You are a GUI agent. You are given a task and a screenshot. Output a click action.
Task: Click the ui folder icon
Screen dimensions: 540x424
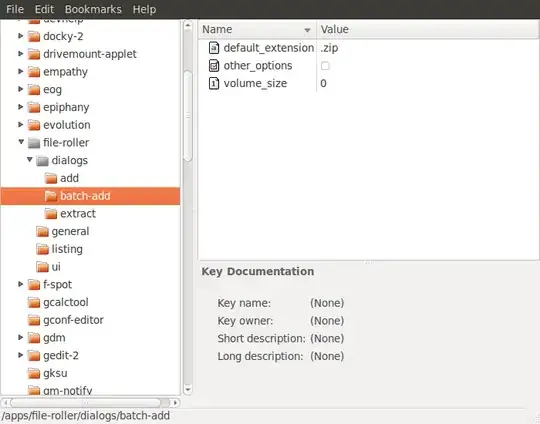[x=42, y=267]
